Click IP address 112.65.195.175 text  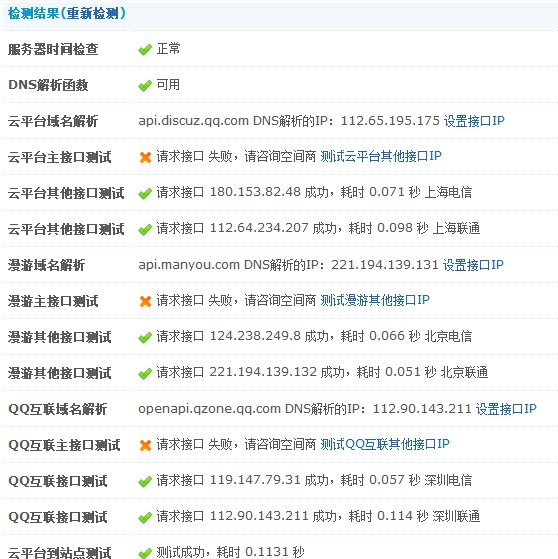point(390,121)
